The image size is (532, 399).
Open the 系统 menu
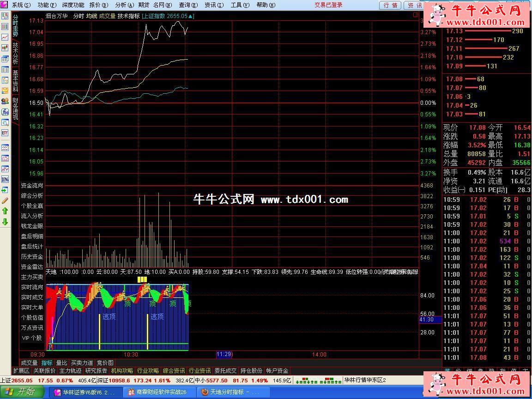pos(21,5)
